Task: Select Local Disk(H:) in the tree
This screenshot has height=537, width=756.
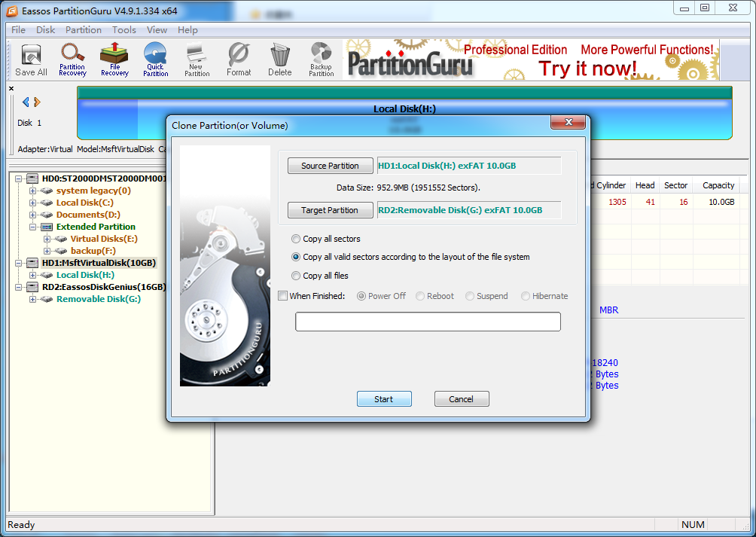Action: pyautogui.click(x=85, y=275)
